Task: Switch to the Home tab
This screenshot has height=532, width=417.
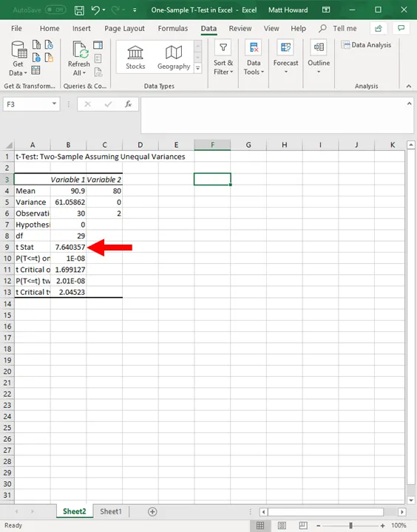Action: tap(50, 29)
